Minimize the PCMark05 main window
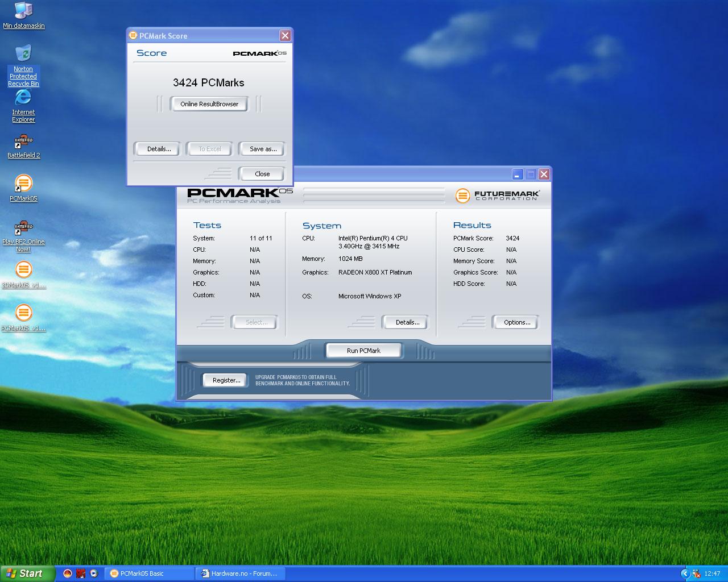Screen dimensions: 728x582 [x=518, y=174]
